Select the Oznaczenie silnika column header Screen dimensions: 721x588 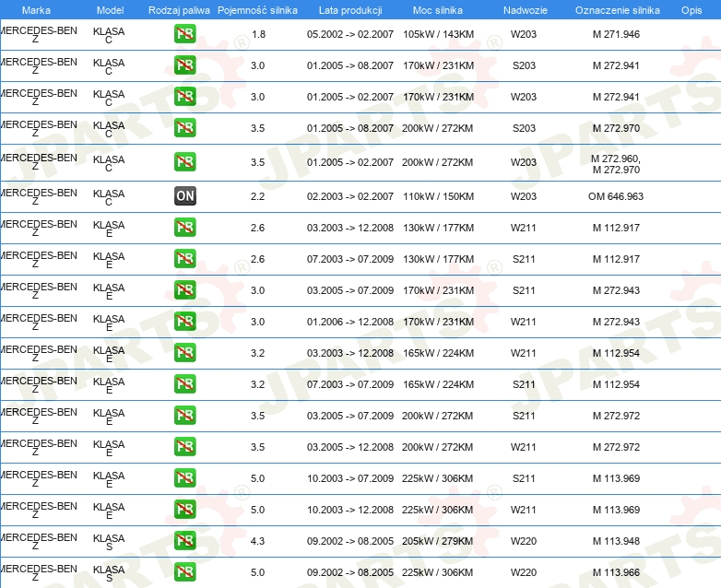617,10
